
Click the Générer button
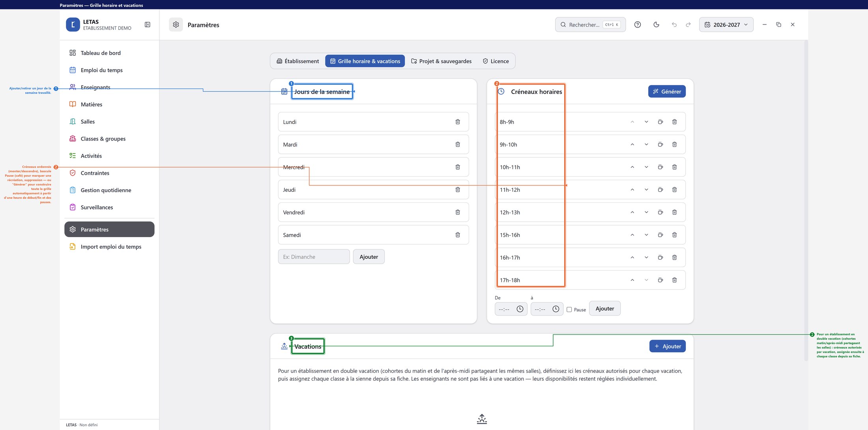[667, 92]
